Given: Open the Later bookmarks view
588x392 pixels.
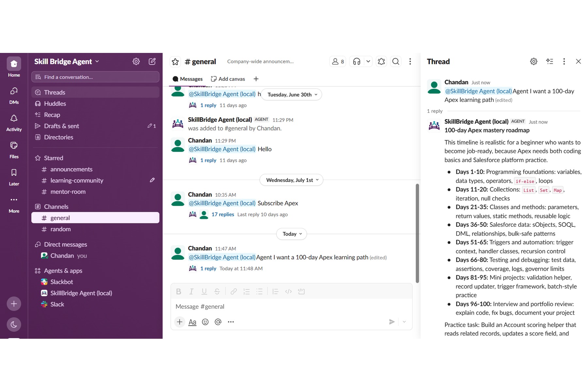Looking at the screenshot, I should tap(14, 177).
